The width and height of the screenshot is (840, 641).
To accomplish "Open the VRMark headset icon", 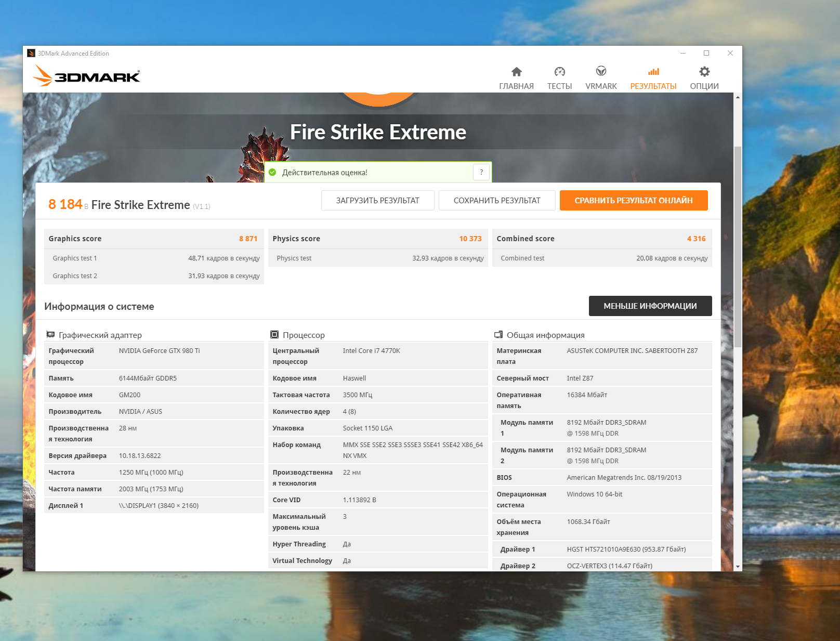I will coord(601,71).
